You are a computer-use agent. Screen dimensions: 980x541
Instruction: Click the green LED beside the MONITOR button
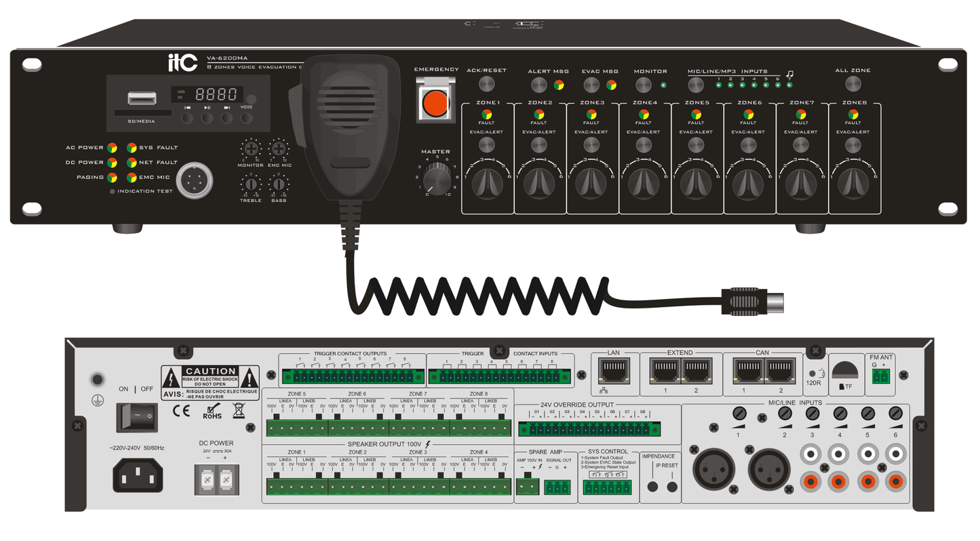[x=663, y=85]
